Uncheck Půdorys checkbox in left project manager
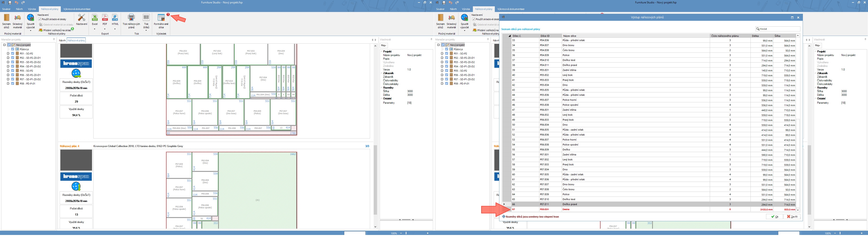 pyautogui.click(x=13, y=49)
